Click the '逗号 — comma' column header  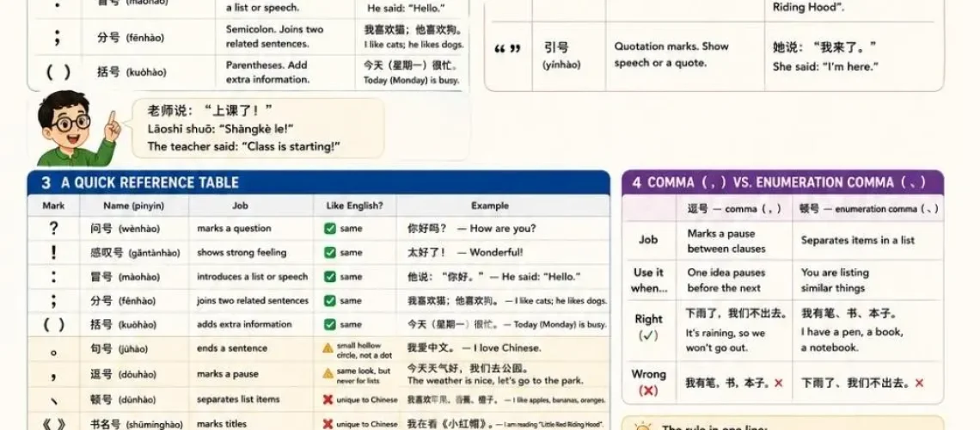tap(734, 209)
